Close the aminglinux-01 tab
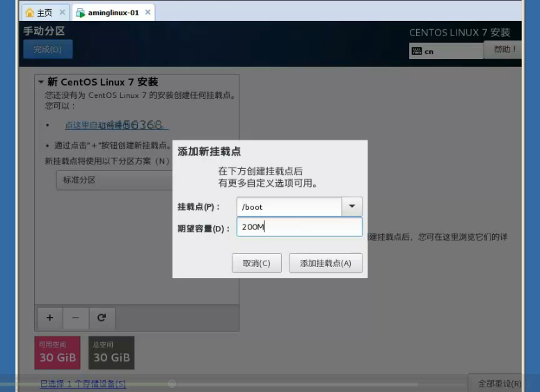Viewport: 540px width, 392px height. pyautogui.click(x=148, y=13)
